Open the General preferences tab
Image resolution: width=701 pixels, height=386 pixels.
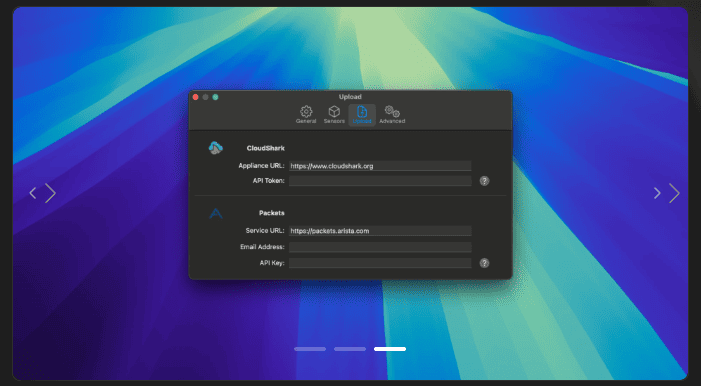306,115
